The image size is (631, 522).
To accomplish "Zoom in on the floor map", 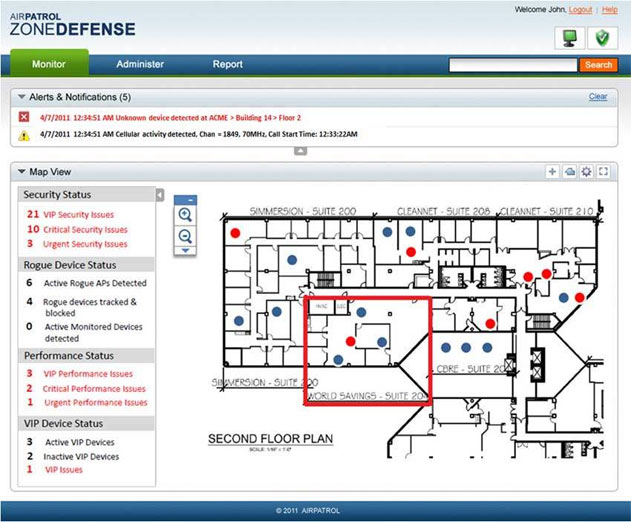I will (185, 215).
